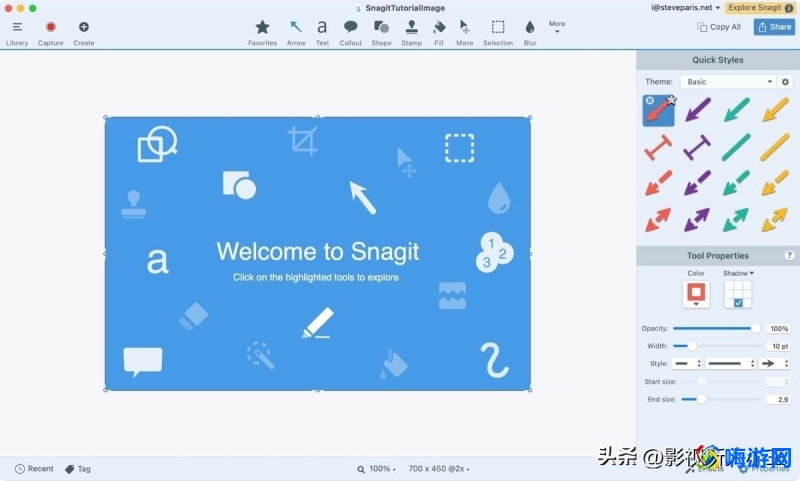Open the line dash style dropdown
The height and width of the screenshot is (481, 800).
tap(731, 364)
